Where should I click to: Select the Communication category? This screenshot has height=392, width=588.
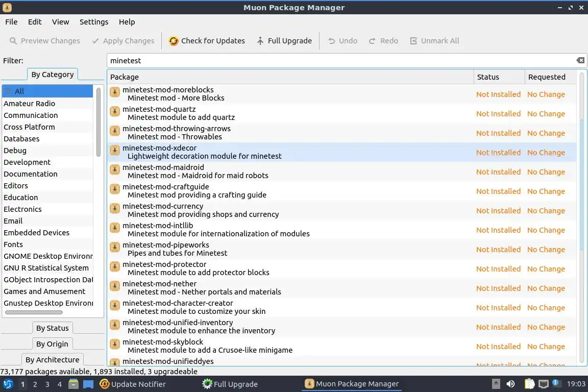(47, 115)
